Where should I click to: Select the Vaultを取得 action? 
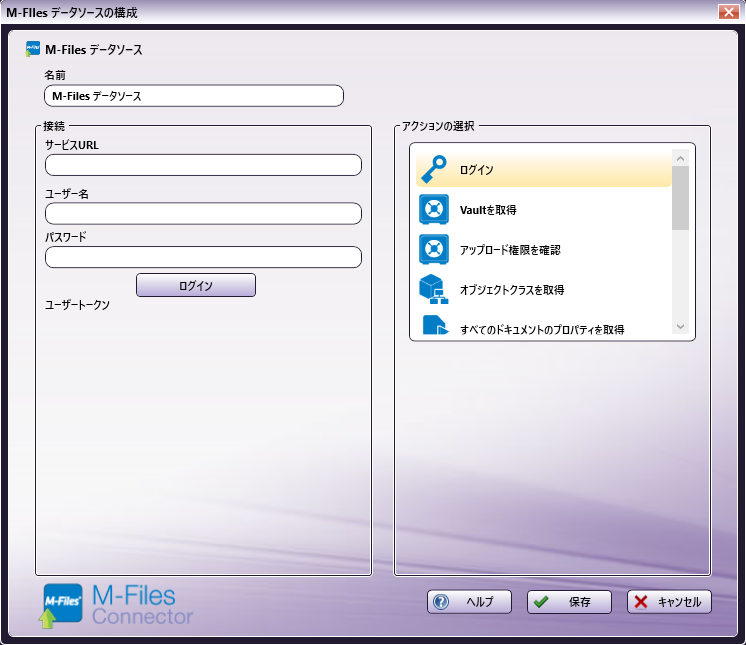pos(543,209)
